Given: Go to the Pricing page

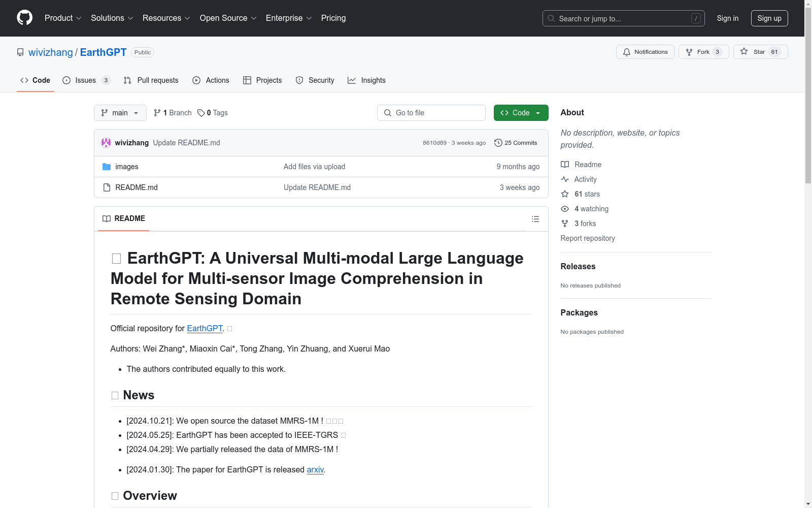Looking at the screenshot, I should 333,18.
